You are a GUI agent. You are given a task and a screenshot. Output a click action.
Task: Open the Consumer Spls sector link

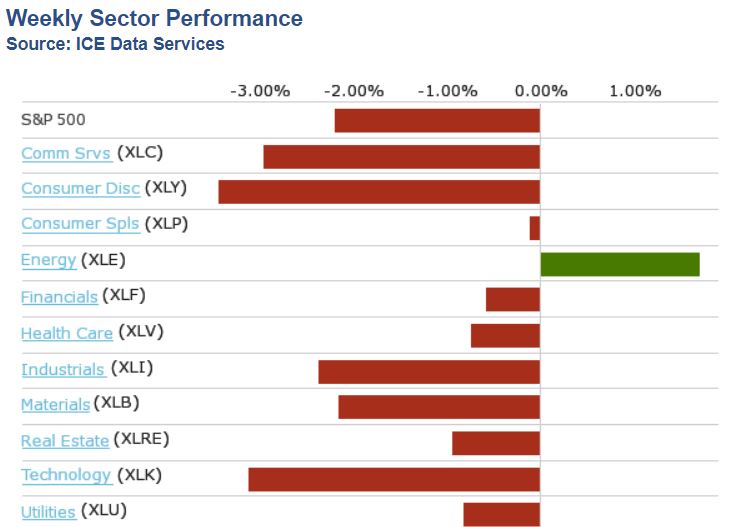80,224
